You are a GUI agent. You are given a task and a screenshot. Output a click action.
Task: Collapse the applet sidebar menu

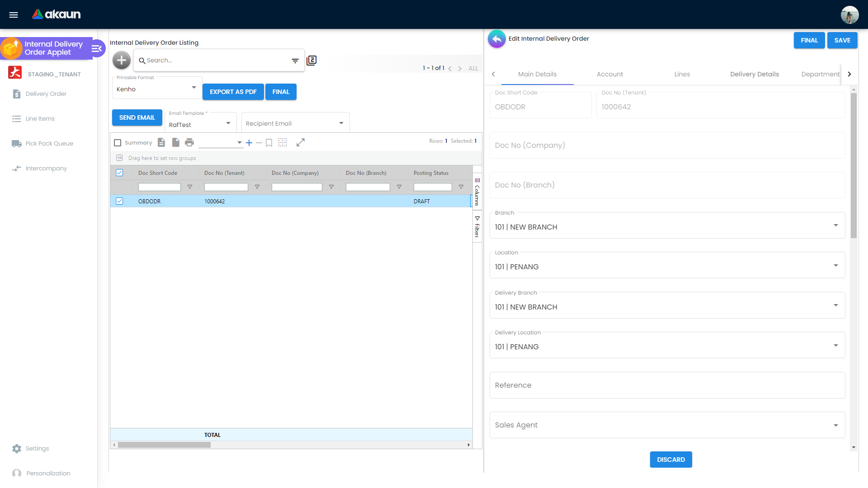[97, 48]
